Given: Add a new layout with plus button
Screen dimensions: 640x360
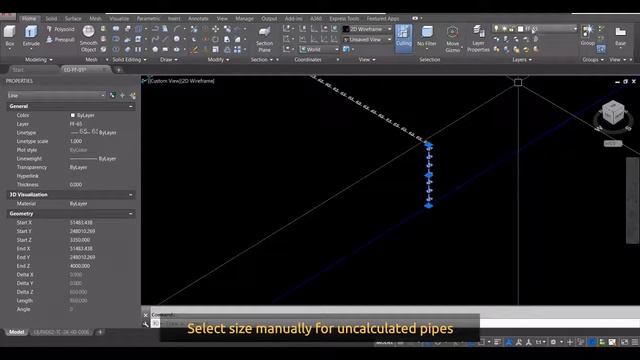Looking at the screenshot, I should 100,332.
